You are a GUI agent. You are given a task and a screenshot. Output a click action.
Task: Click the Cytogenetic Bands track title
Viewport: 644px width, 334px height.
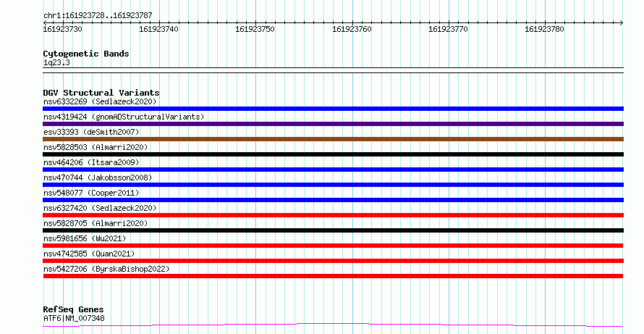pos(86,54)
